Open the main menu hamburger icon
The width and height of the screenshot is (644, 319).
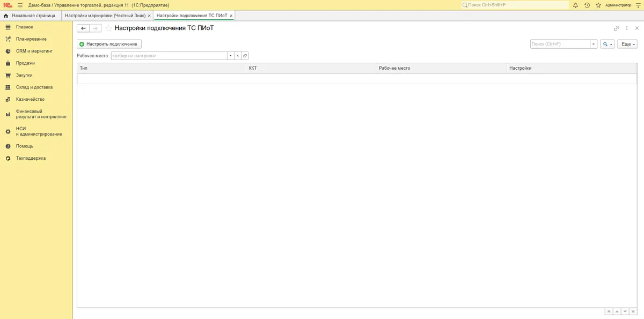[20, 5]
